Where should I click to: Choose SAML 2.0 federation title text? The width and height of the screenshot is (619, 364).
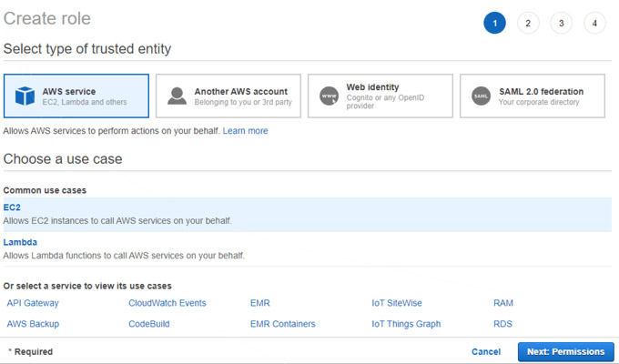[541, 91]
